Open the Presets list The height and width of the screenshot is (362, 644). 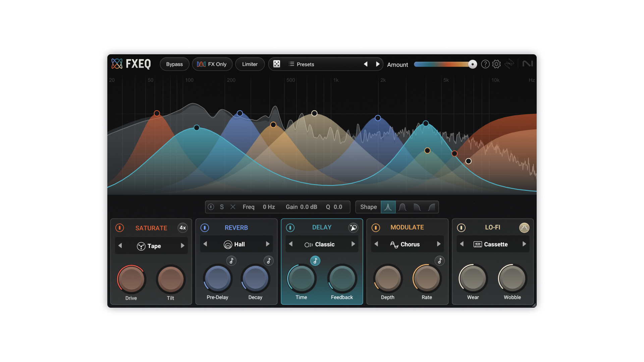301,64
